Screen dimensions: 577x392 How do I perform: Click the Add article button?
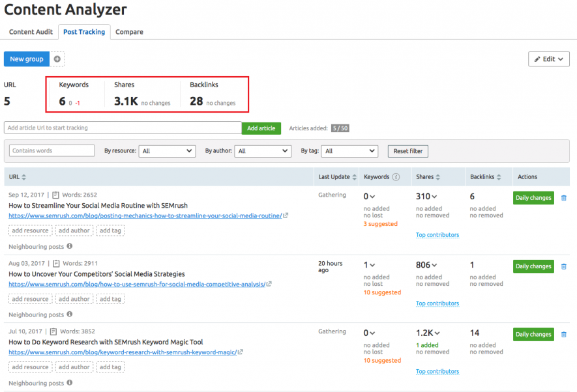tap(261, 128)
